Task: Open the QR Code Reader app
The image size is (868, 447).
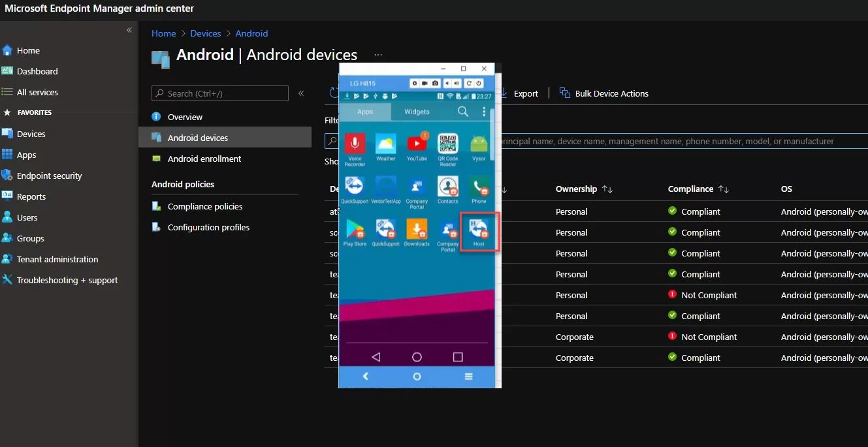Action: 447,144
